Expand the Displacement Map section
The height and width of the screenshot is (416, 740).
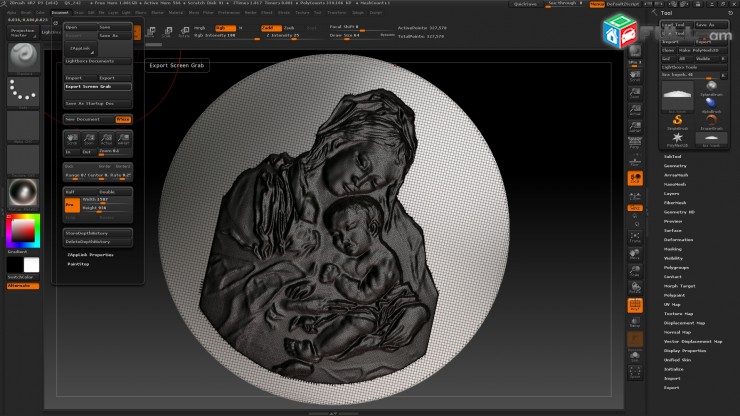point(684,323)
